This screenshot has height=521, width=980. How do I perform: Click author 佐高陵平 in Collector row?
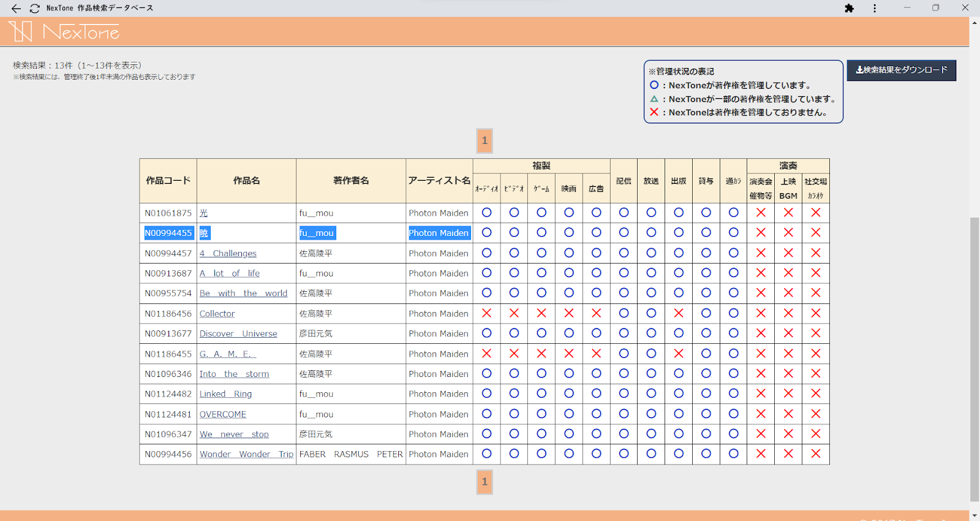[x=315, y=313]
